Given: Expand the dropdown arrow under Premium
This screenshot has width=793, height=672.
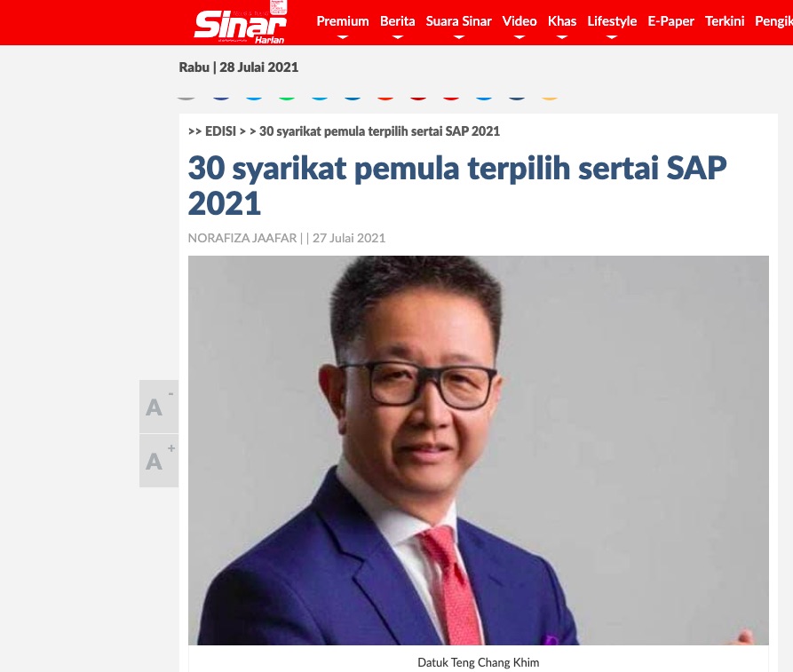Looking at the screenshot, I should (343, 37).
